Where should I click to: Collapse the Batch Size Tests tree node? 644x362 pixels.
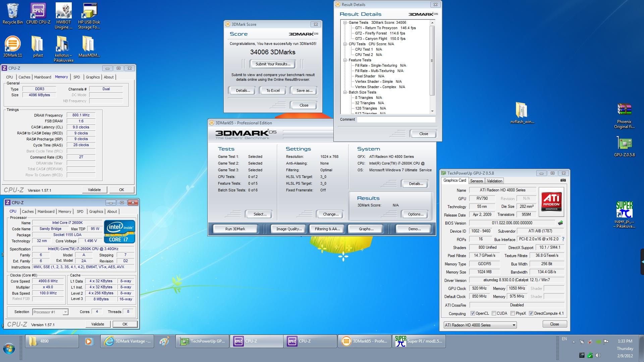coord(345,92)
